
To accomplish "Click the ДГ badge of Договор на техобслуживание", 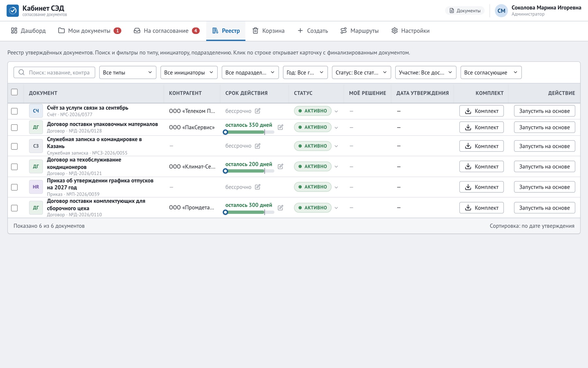I will click(x=36, y=166).
